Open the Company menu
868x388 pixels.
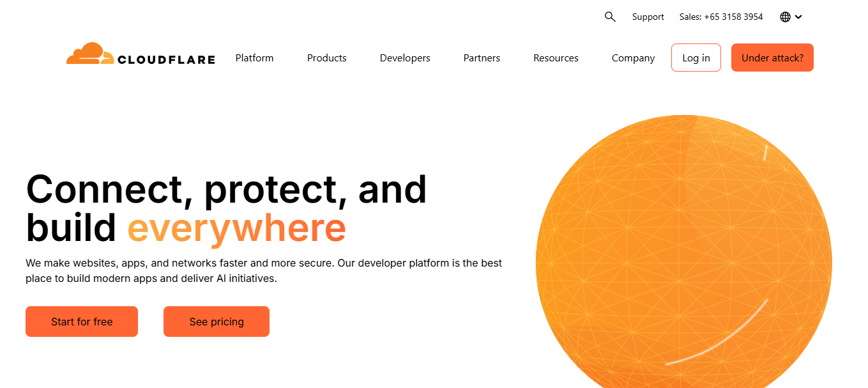[633, 58]
